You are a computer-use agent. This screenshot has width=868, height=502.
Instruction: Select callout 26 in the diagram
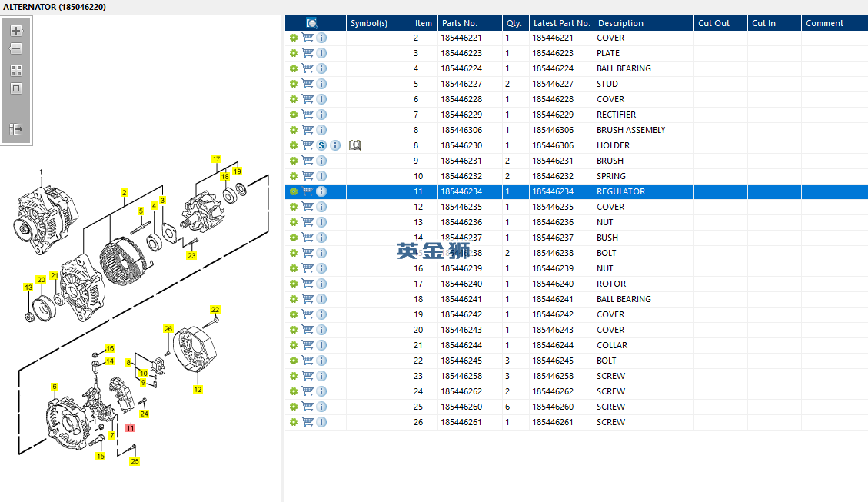(x=168, y=329)
